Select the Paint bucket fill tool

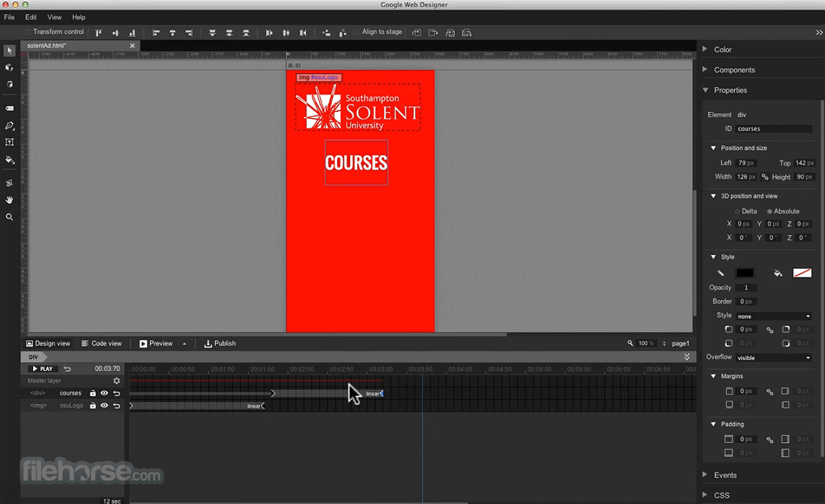(x=9, y=159)
